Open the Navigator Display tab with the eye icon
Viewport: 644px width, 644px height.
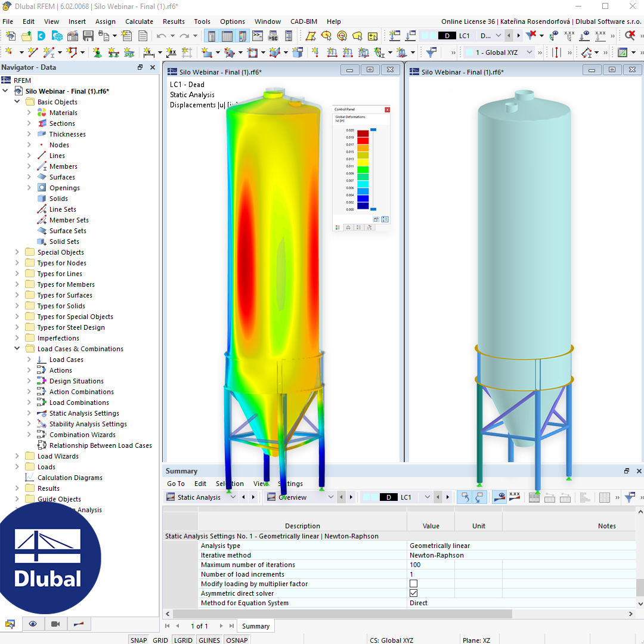coord(33,624)
